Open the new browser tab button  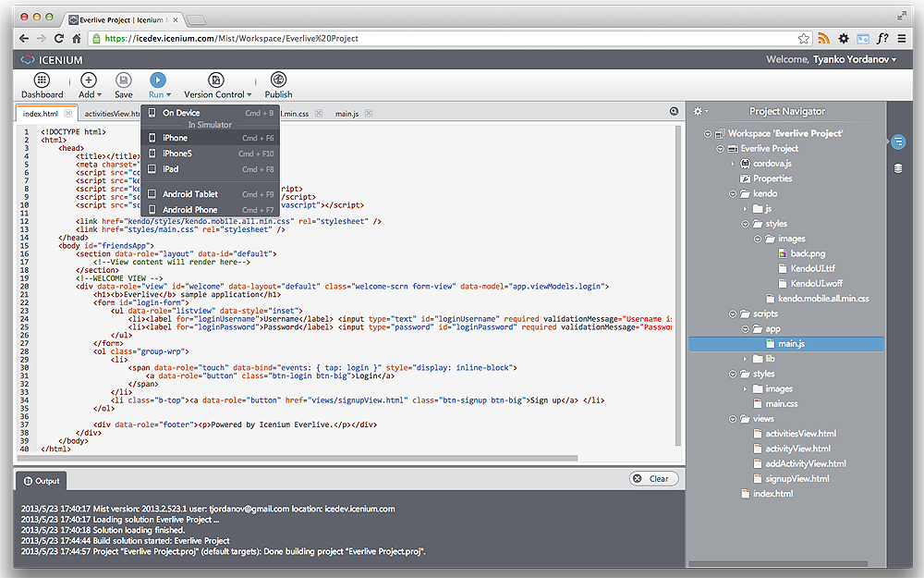pyautogui.click(x=196, y=20)
